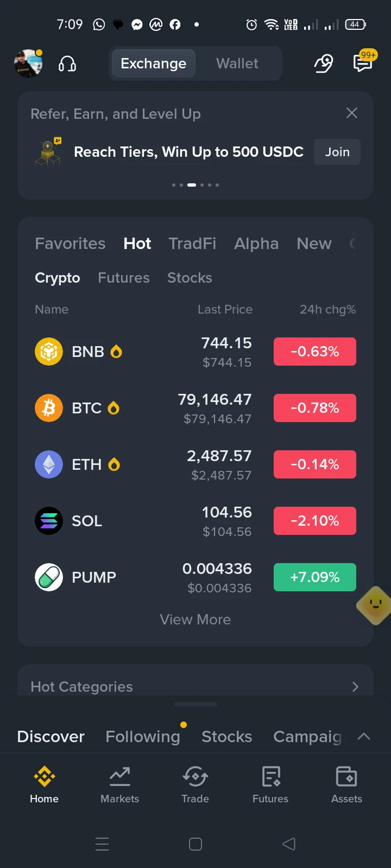Open messages chat icon with 99+ badge
The width and height of the screenshot is (391, 868).
click(363, 62)
